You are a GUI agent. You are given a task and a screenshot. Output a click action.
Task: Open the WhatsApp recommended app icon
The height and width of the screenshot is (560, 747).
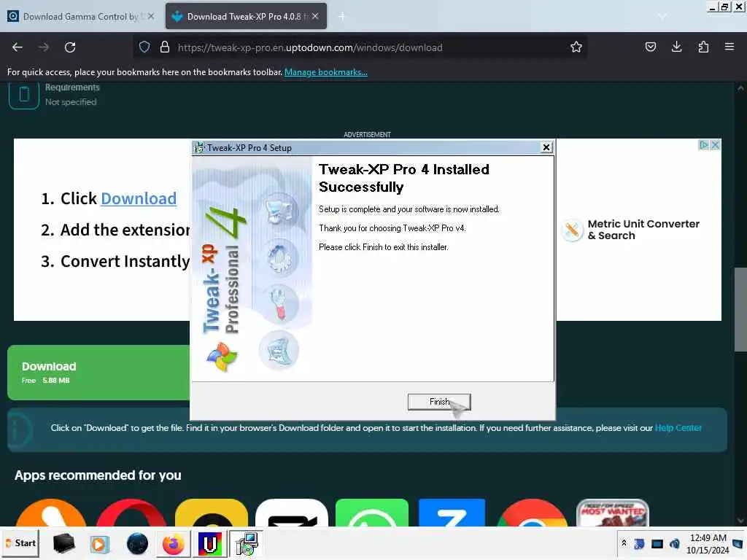pos(371,513)
